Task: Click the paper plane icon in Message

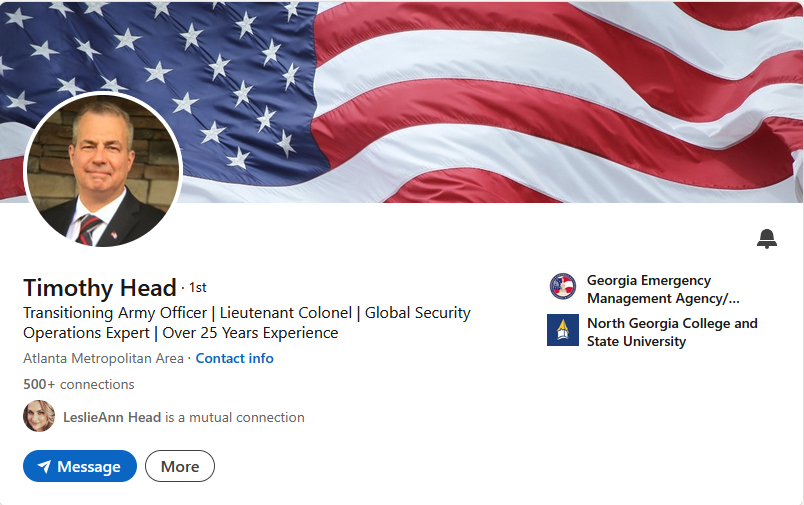Action: (44, 467)
